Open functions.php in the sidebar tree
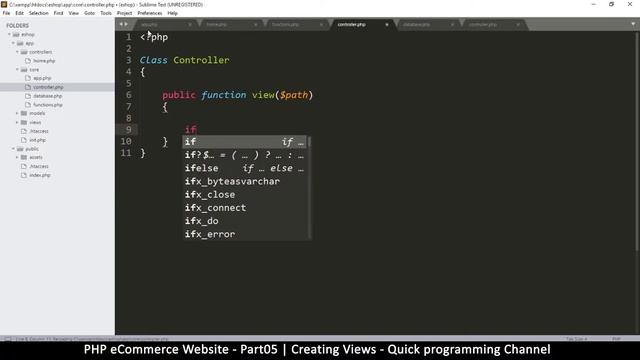Screen dimensions: 640x360 [x=48, y=105]
